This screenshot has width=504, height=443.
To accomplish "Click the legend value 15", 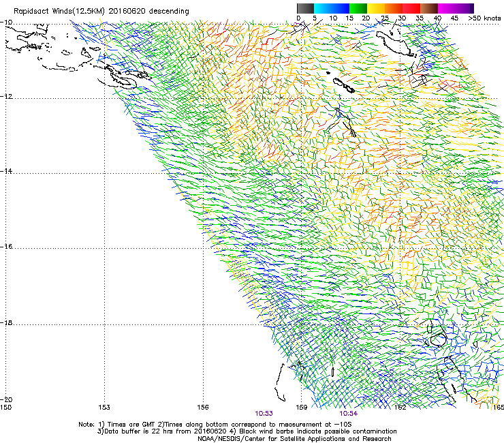I will [349, 18].
